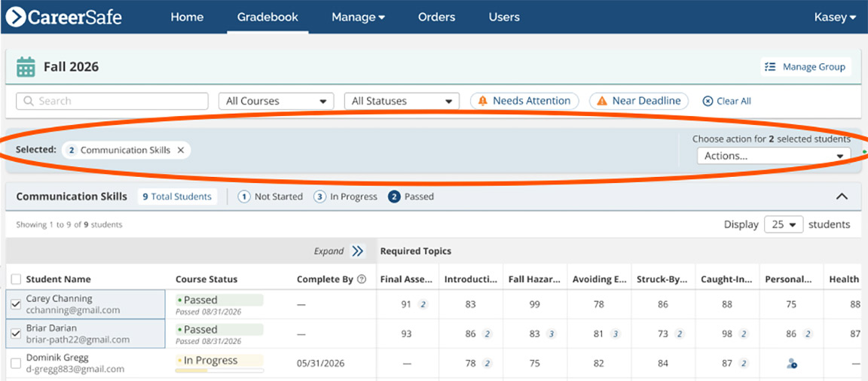
Task: Click Dominik Gregg's Personal topic user icon
Action: 792,363
